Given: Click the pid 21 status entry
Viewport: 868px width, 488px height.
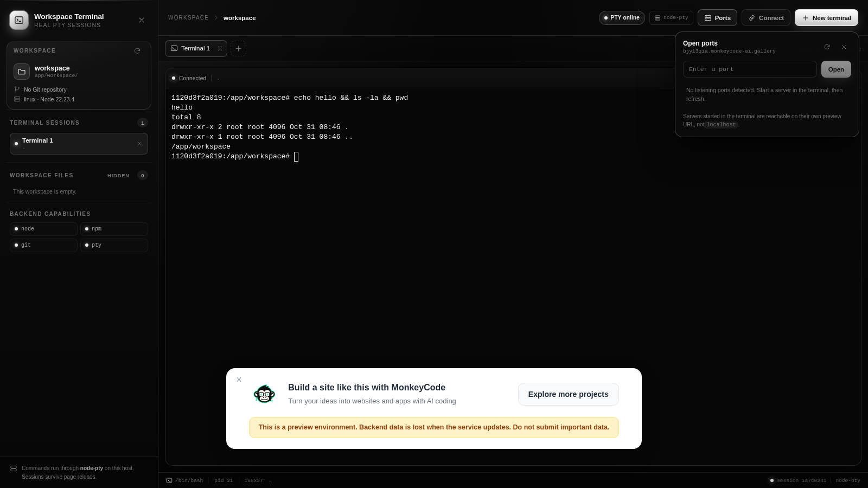Looking at the screenshot, I should [224, 480].
